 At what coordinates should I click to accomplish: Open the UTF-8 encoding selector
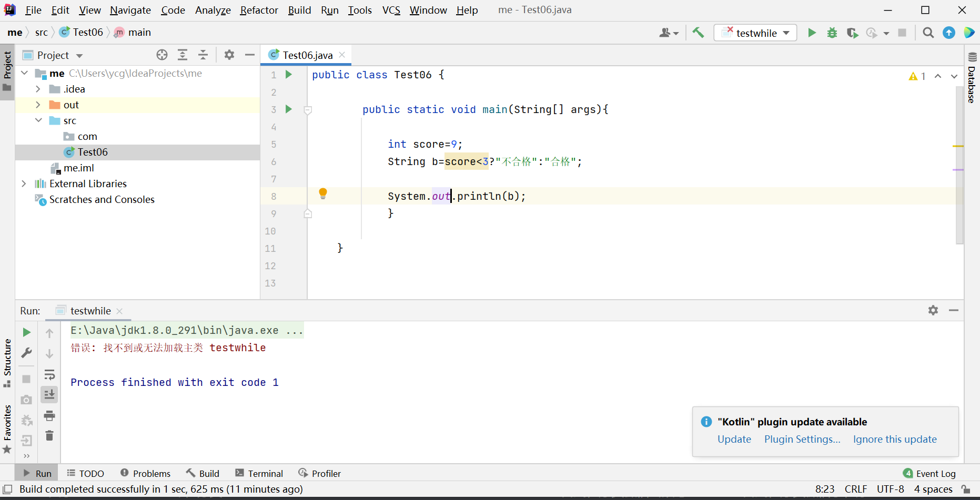[891, 489]
